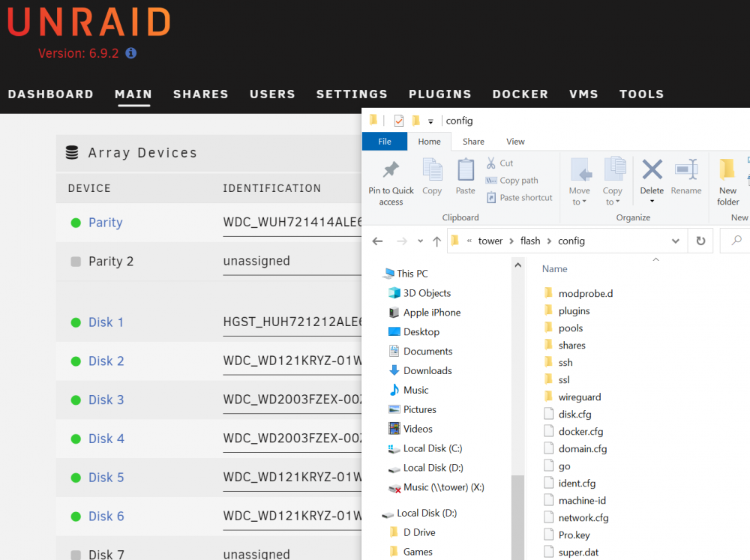
Task: Click the green status dot next to Parity
Action: coord(76,223)
